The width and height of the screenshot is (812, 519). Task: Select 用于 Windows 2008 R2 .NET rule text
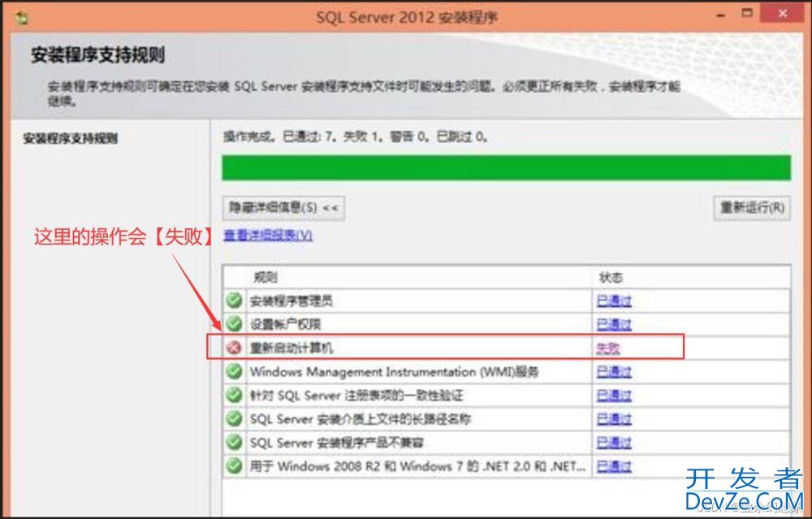417,467
